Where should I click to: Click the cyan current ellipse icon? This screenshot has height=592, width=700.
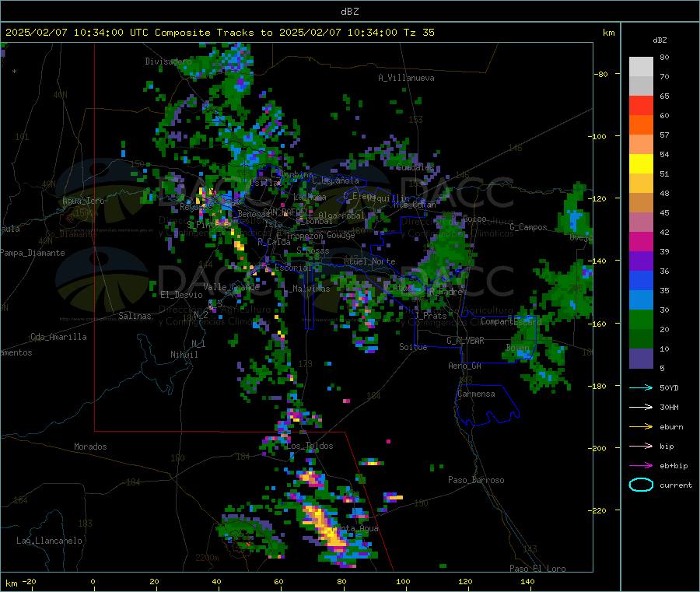(641, 485)
